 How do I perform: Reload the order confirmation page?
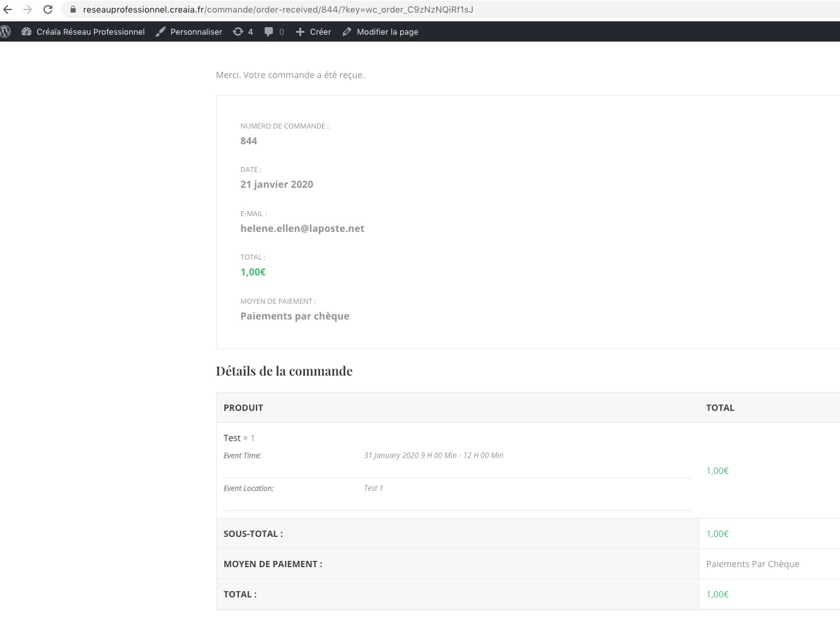point(48,9)
